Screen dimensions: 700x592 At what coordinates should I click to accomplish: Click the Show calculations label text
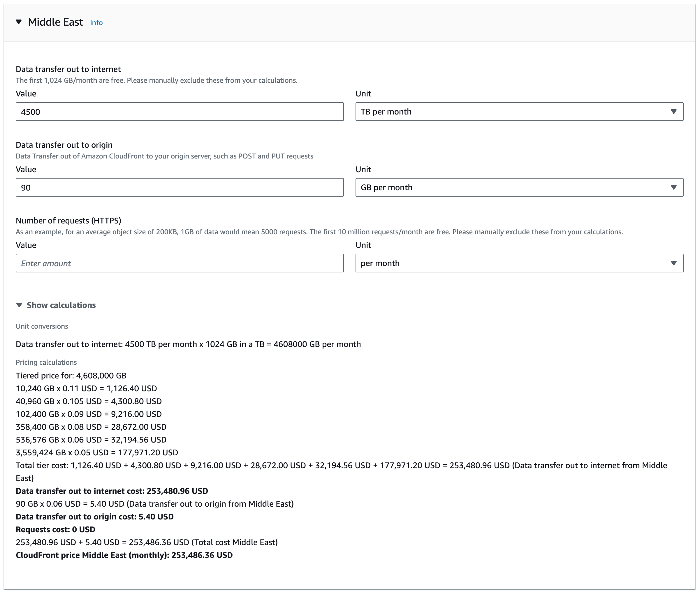click(x=61, y=305)
